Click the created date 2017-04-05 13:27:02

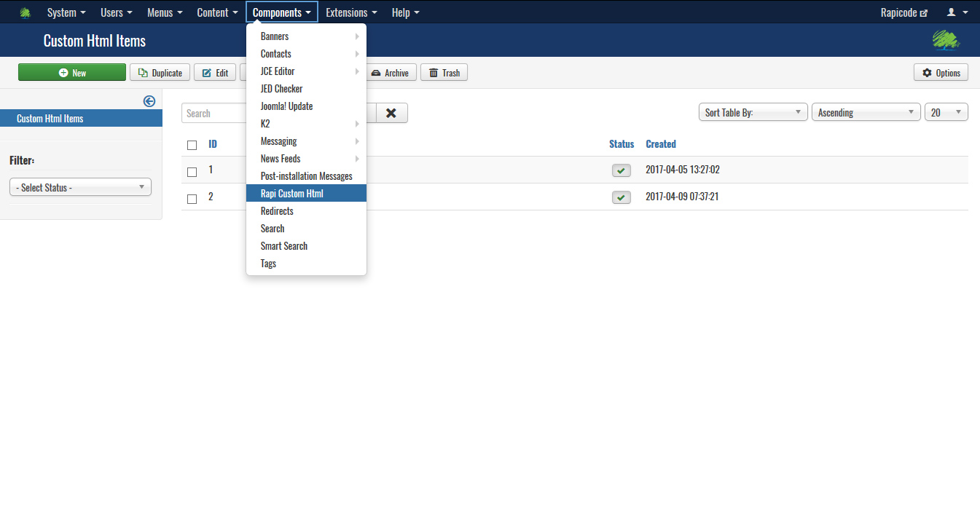[x=682, y=170]
